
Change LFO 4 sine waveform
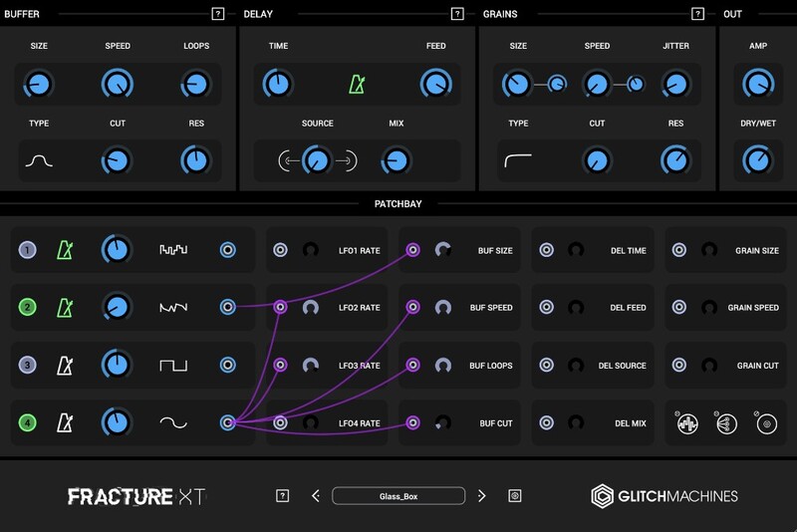tap(173, 422)
